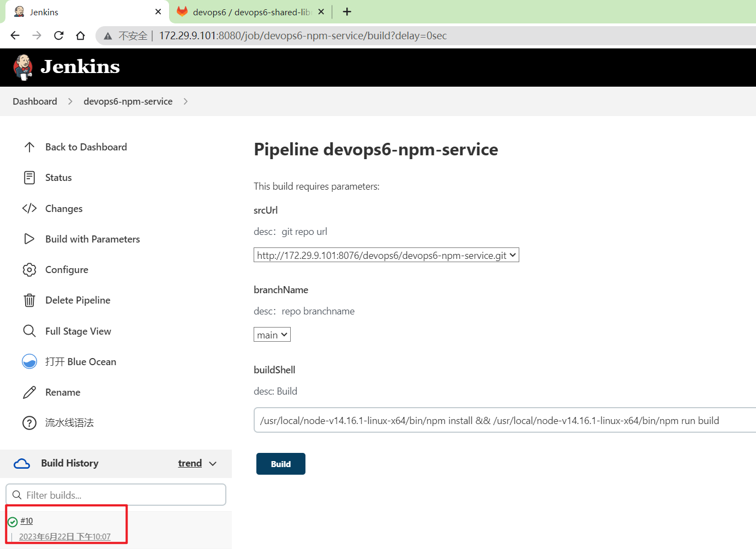
Task: Expand the breadcrumb chevron after devops6-npm-service
Action: coord(185,101)
